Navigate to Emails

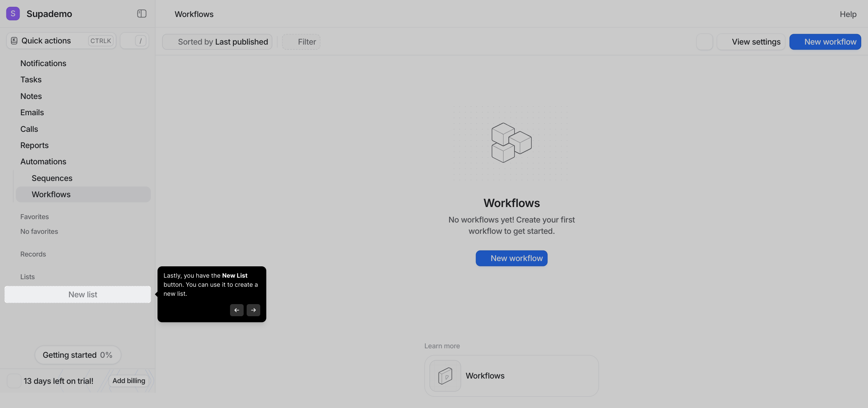pyautogui.click(x=32, y=113)
